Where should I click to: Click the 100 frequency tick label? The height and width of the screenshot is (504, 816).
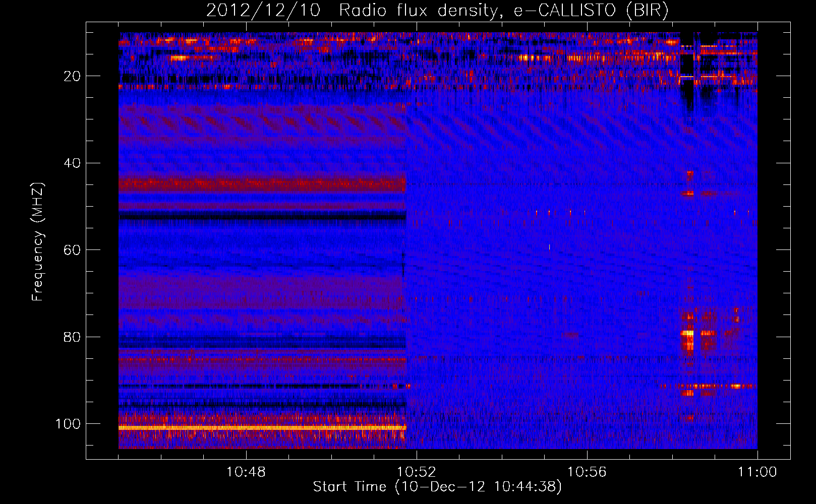pyautogui.click(x=68, y=424)
